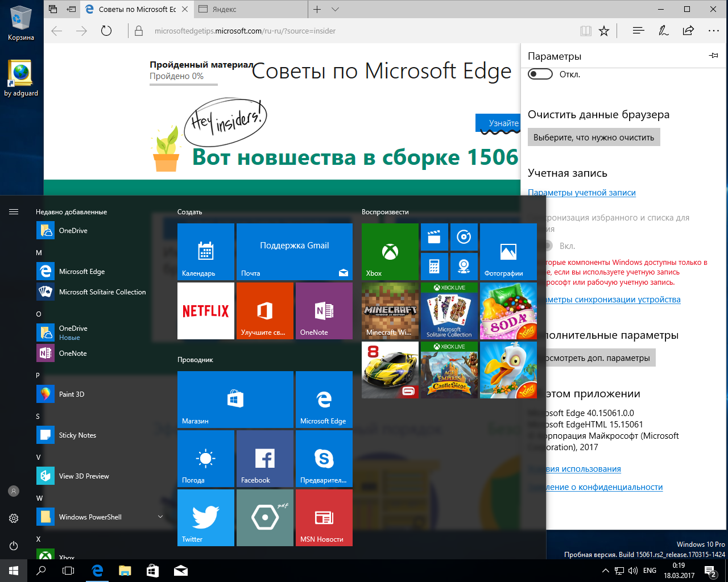Open OneDrive under Недавно добавленные
The image size is (728, 582).
(x=100, y=231)
